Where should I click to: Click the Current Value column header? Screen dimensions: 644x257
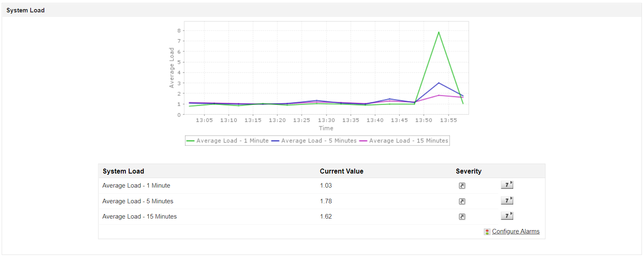point(341,171)
